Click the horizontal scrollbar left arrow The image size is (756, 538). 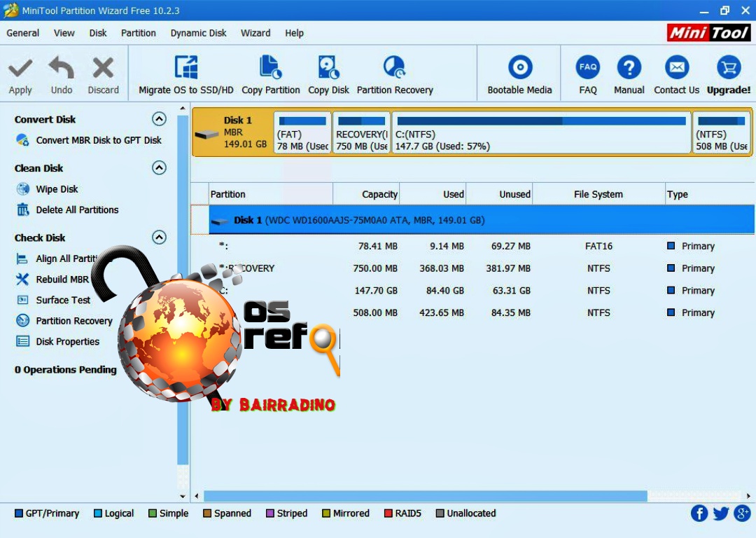pos(197,496)
